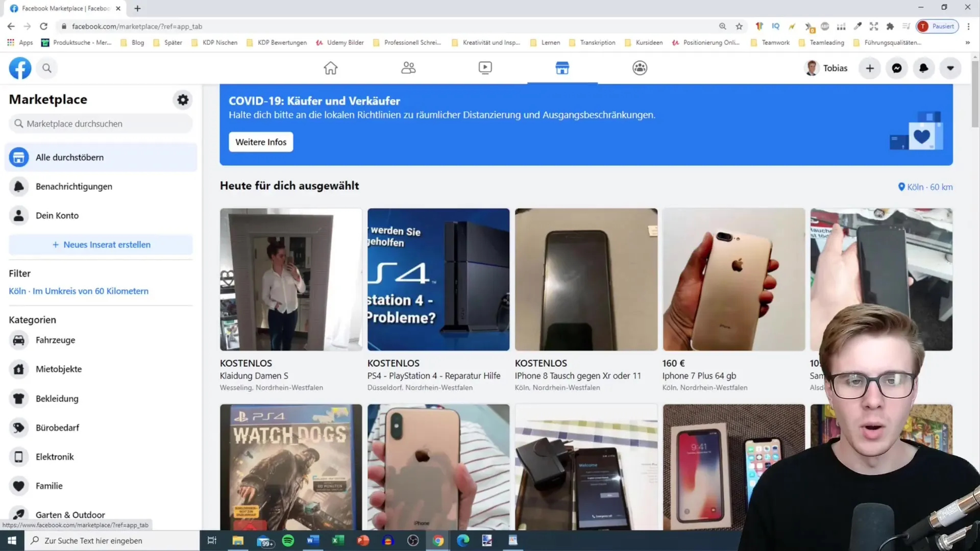
Task: Open the Teamwork bookmark folder
Action: [770, 42]
